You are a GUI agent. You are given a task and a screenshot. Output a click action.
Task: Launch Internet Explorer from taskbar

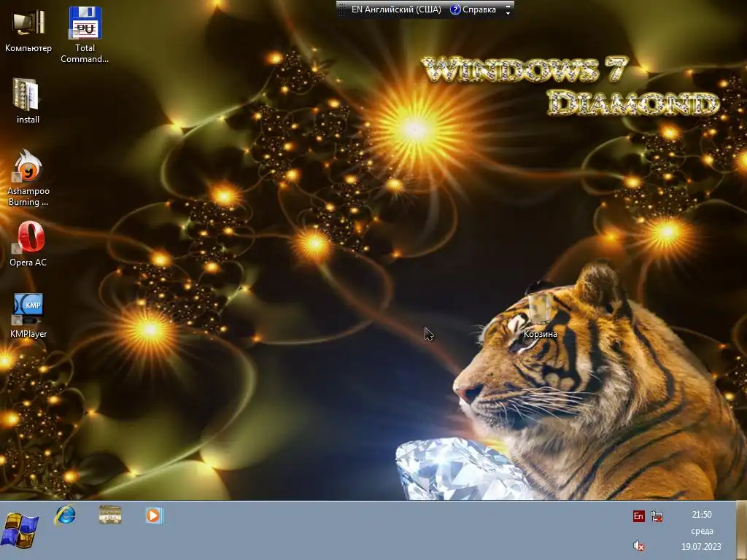65,516
